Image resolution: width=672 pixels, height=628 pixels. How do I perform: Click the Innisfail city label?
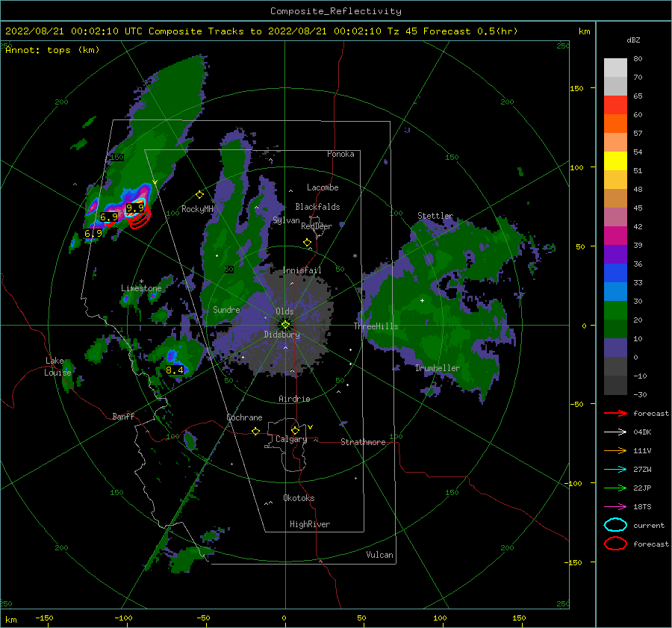coord(302,270)
